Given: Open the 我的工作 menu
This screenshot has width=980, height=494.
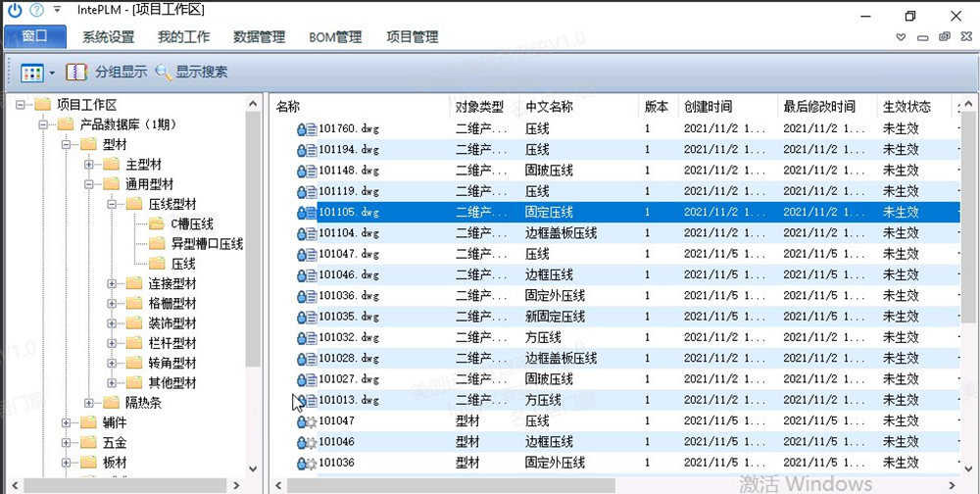Looking at the screenshot, I should click(184, 37).
